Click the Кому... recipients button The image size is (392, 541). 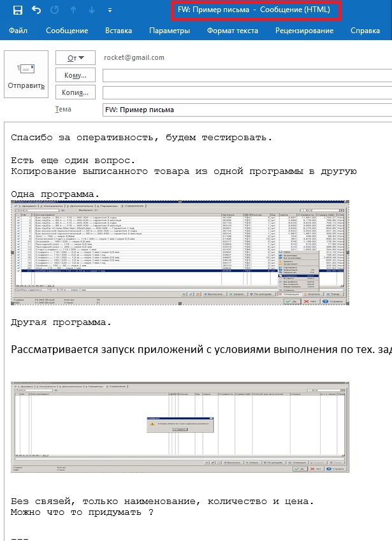point(75,75)
